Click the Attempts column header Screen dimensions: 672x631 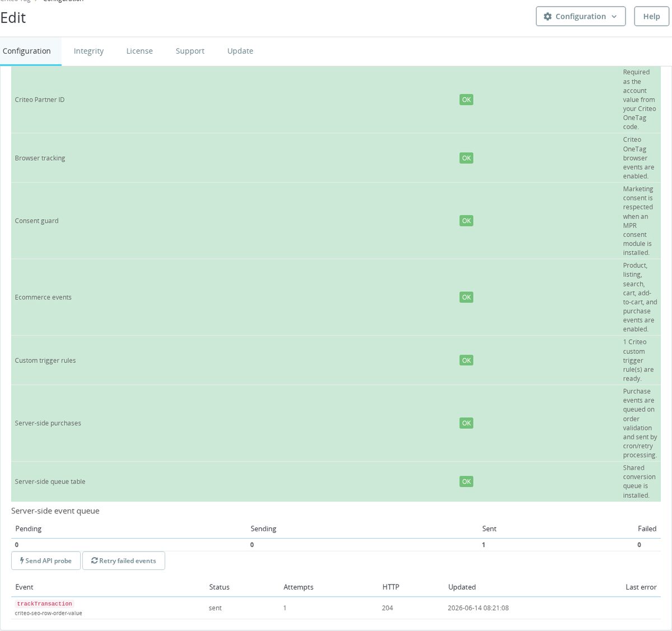tap(298, 587)
